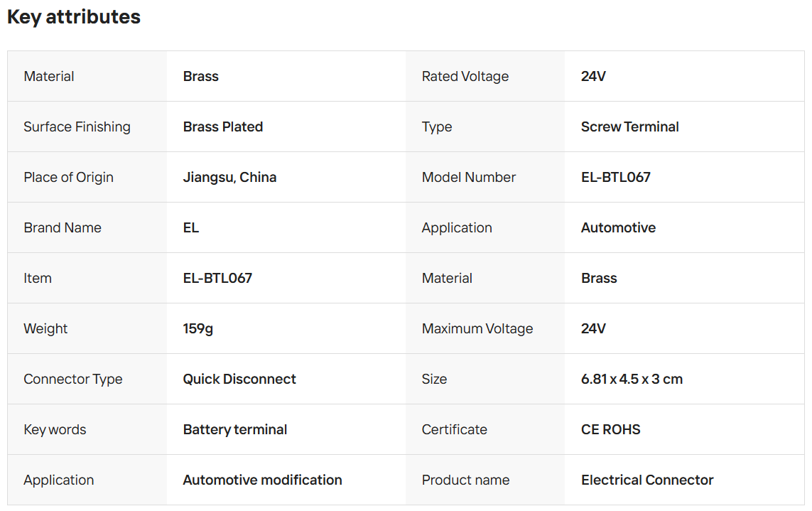
Task: Select the 6.81 x 4.5 x 3 cm size value
Action: pos(632,379)
